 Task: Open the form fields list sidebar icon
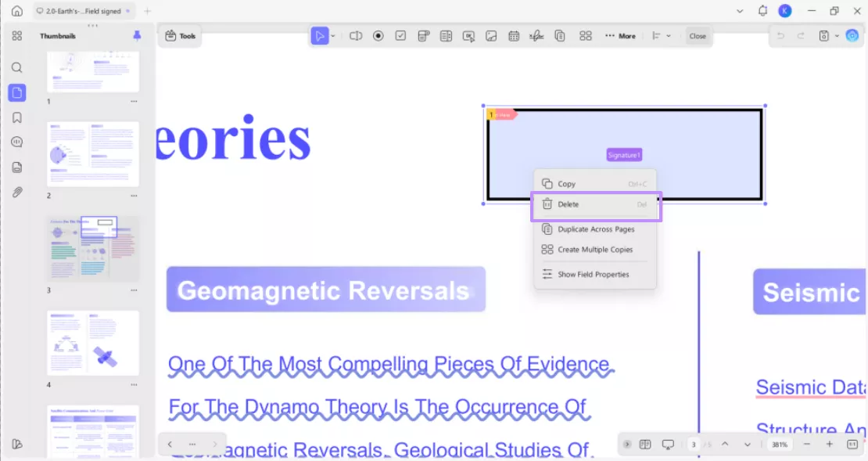point(17,167)
